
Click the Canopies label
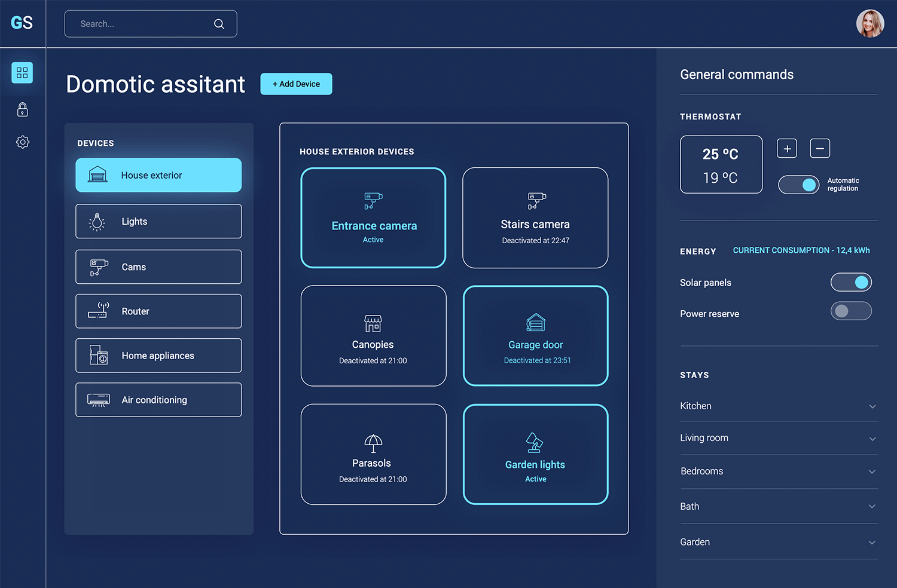[373, 345]
